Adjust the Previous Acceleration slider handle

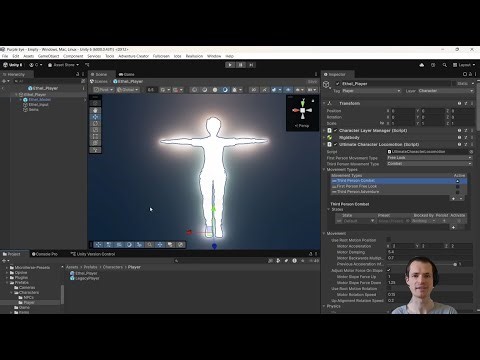tap(455, 264)
